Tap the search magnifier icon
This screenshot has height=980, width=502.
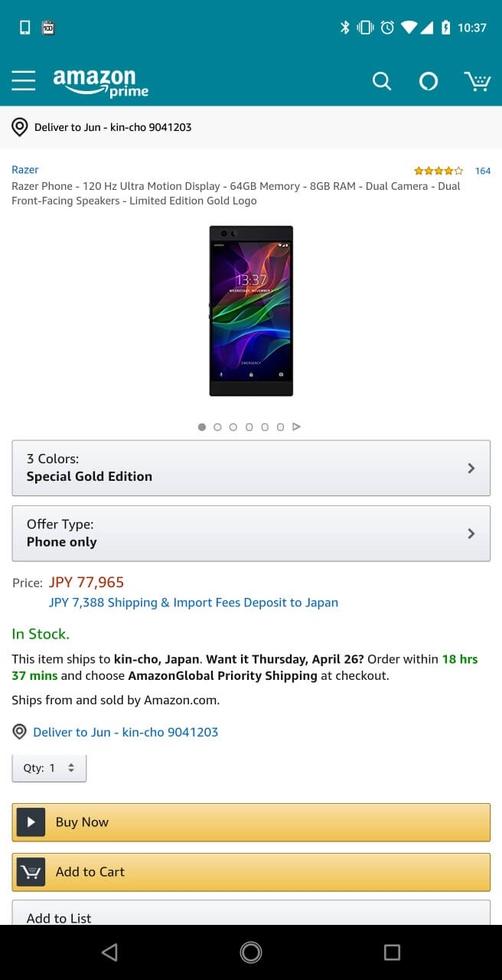point(381,81)
